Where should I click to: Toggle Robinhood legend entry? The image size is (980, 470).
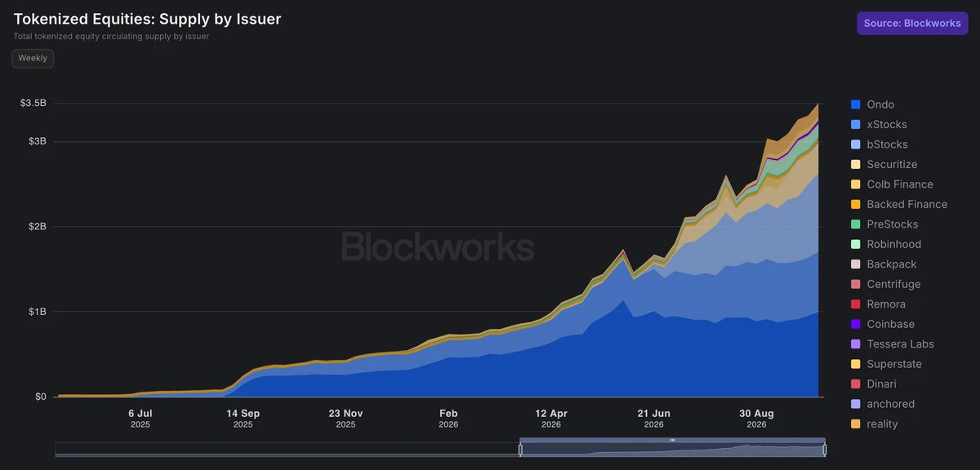[x=886, y=245]
